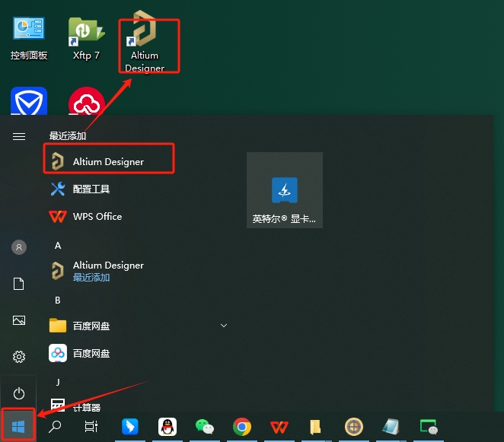This screenshot has height=442, width=504.
Task: Open the round globe taskbar icon
Action: [x=353, y=427]
